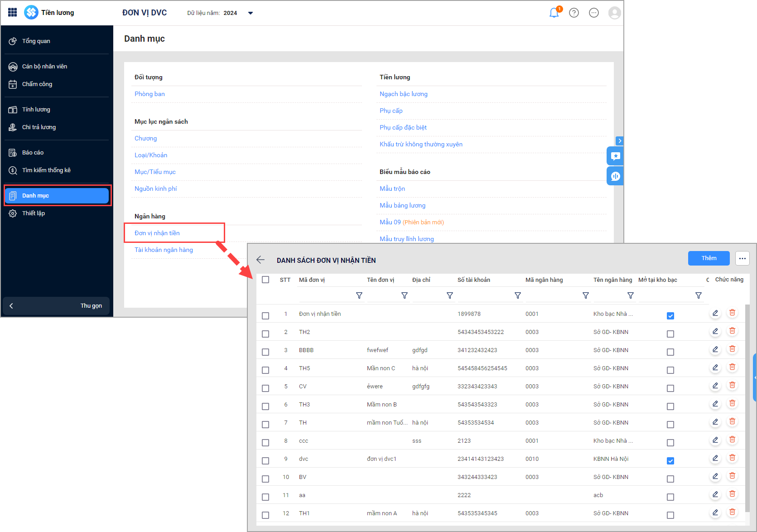Open the Địa chỉ column filter
Image resolution: width=757 pixels, height=532 pixels.
click(x=450, y=295)
